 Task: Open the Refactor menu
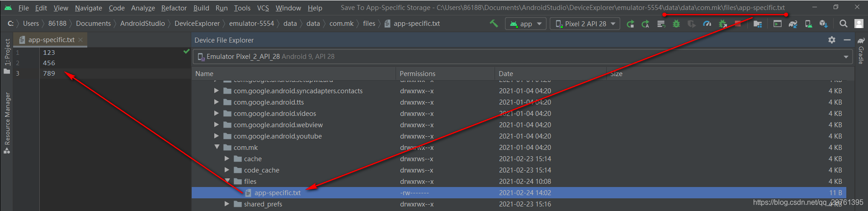click(174, 8)
